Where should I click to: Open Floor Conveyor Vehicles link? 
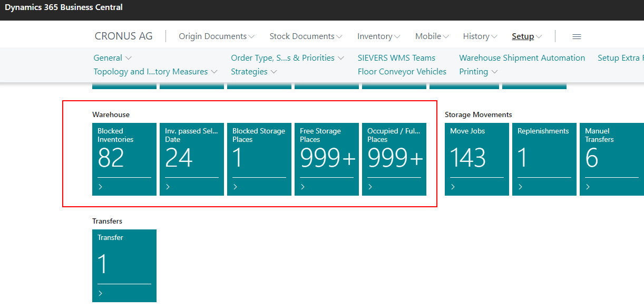402,72
